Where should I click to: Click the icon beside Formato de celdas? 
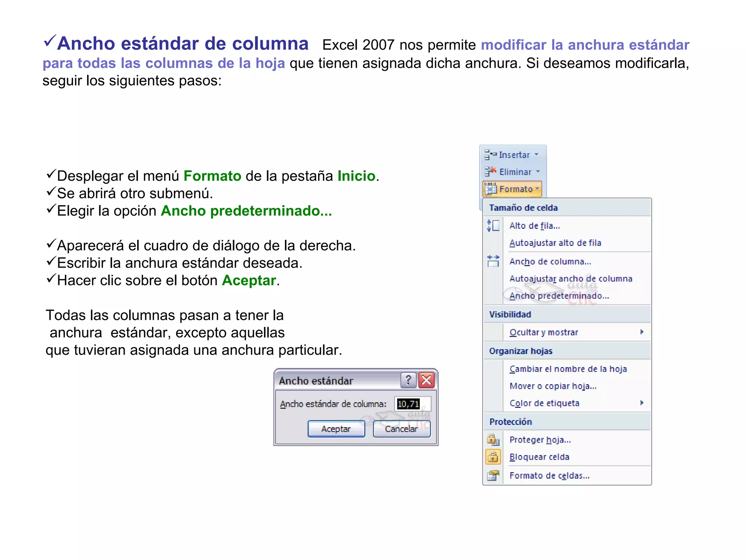coord(493,475)
